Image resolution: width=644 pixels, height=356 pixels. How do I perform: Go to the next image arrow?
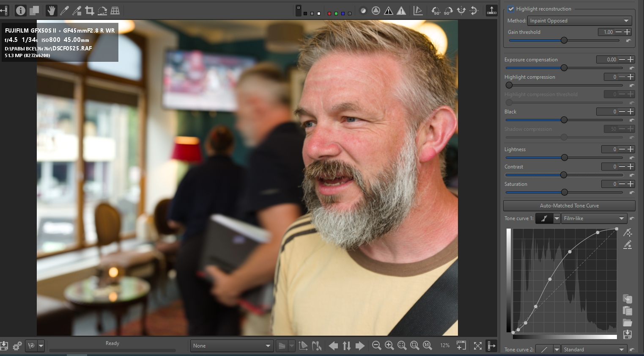pos(360,346)
